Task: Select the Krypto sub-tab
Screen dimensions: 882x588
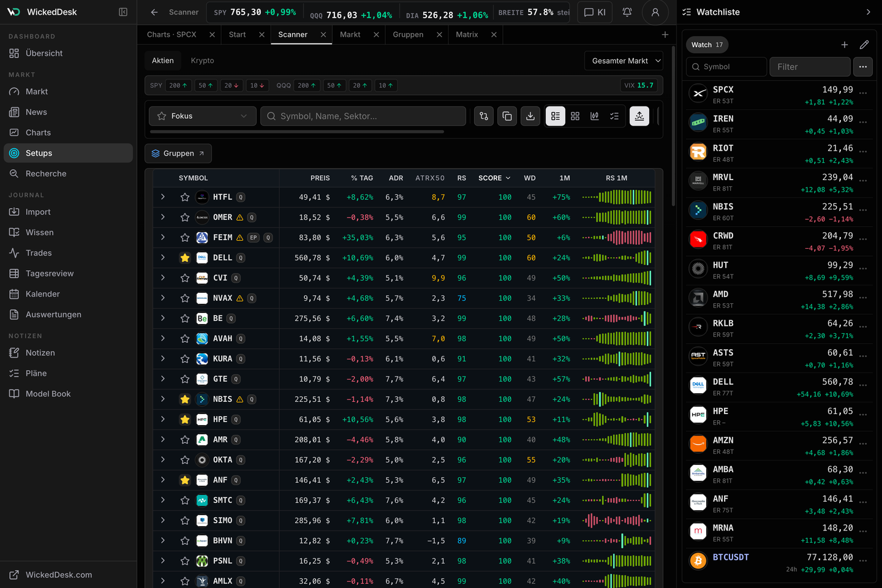Action: pyautogui.click(x=203, y=61)
